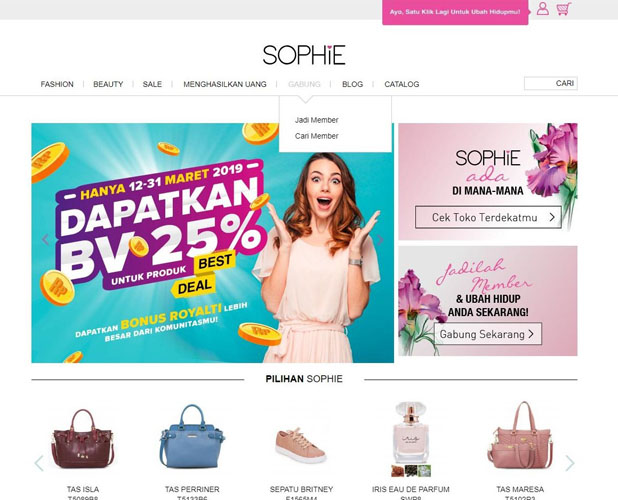Advance to next banner slide arrow
Image resolution: width=618 pixels, height=500 pixels.
tap(380, 240)
